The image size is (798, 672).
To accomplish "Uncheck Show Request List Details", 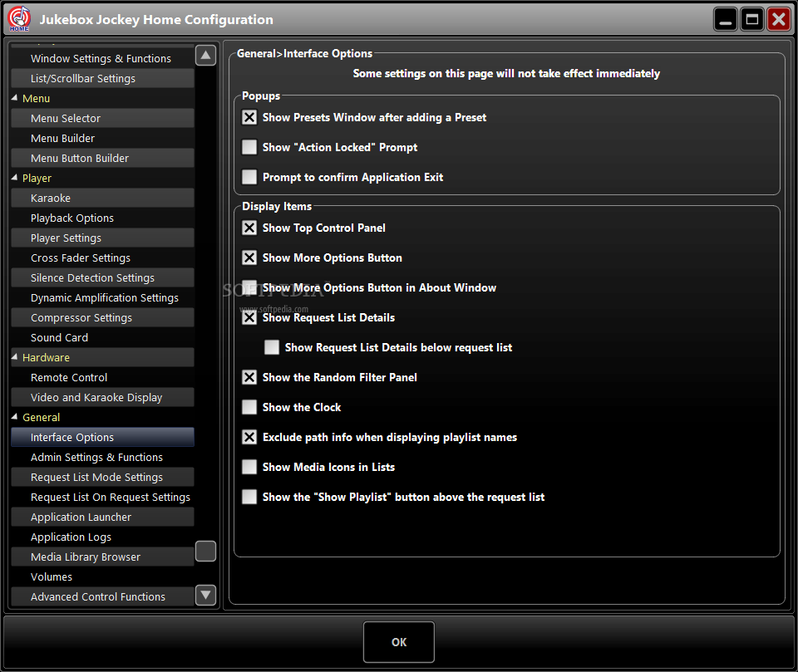I will coord(249,317).
